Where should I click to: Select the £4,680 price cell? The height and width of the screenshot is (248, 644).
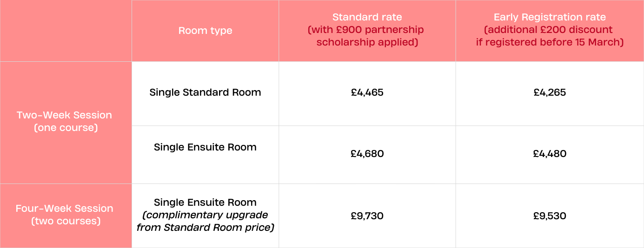pos(367,154)
